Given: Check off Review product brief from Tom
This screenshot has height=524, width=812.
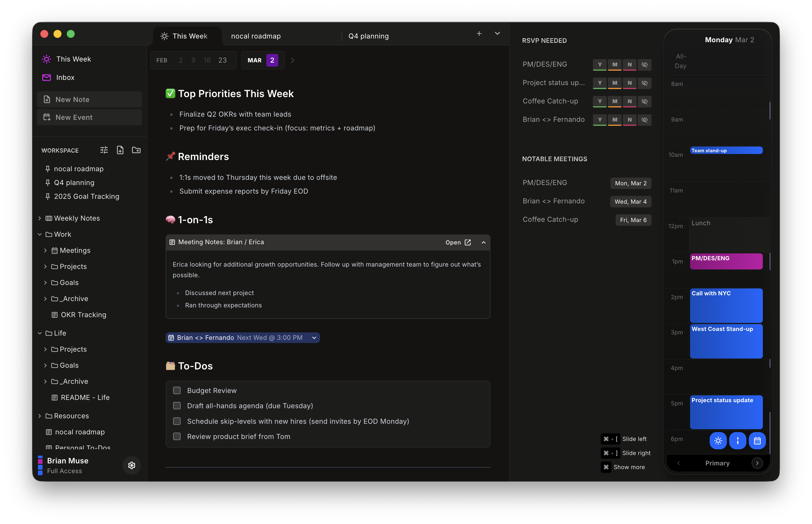Looking at the screenshot, I should pyautogui.click(x=177, y=436).
